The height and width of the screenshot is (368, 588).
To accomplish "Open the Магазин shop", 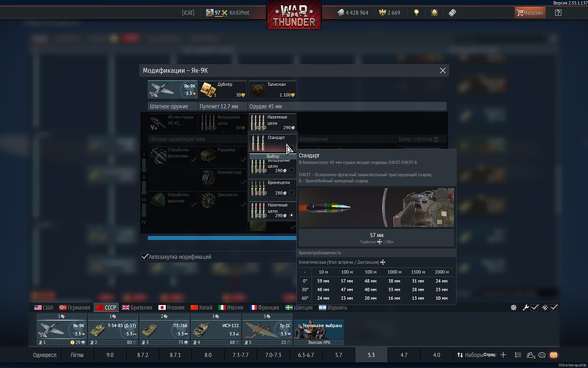I will point(530,12).
